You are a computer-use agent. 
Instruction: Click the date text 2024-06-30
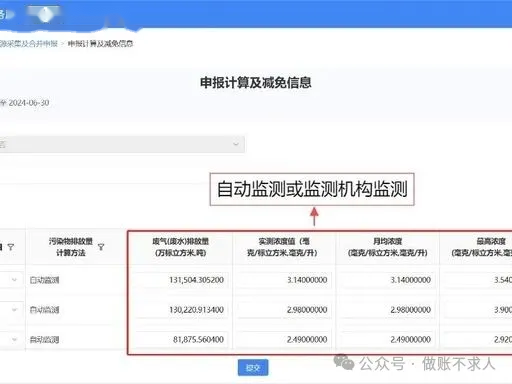[x=29, y=103]
